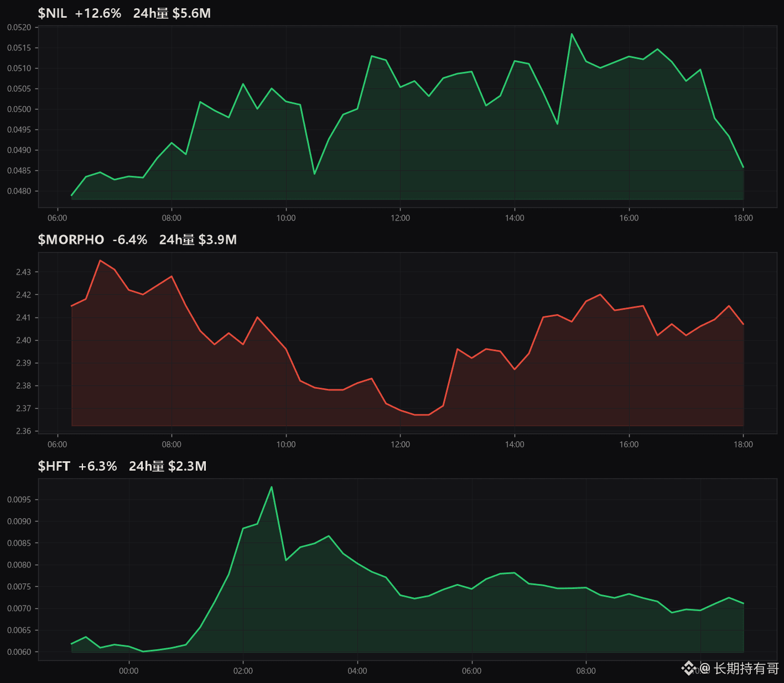The height and width of the screenshot is (683, 784).
Task: Click 14:00 on the $MORPHO time axis
Action: [515, 445]
